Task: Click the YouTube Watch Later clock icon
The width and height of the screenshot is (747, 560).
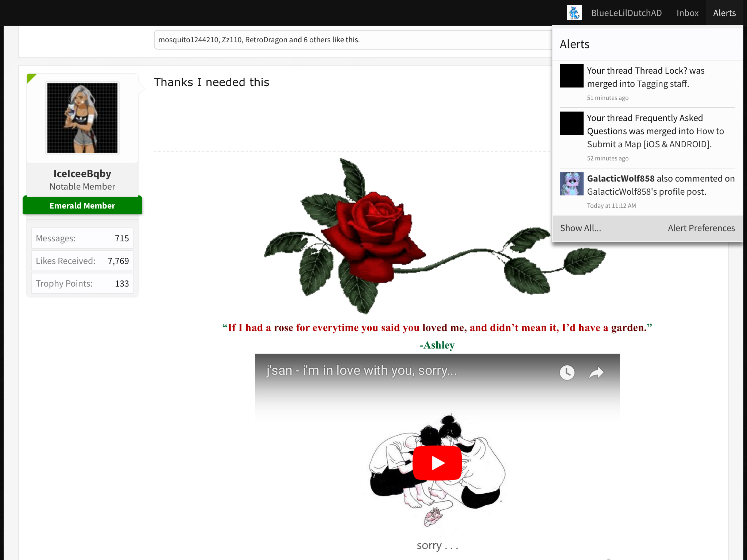Action: pos(567,373)
